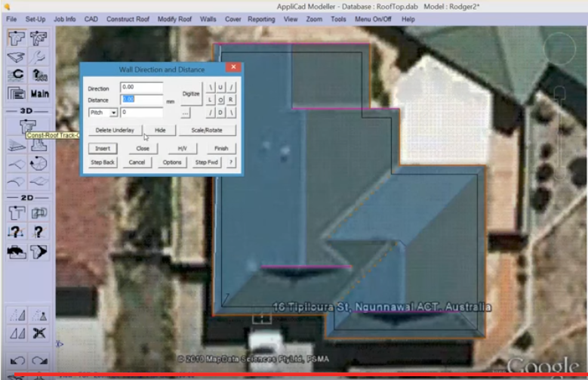Screen dimensions: 588x380
Task: Open the Reporting menu
Action: 261,19
